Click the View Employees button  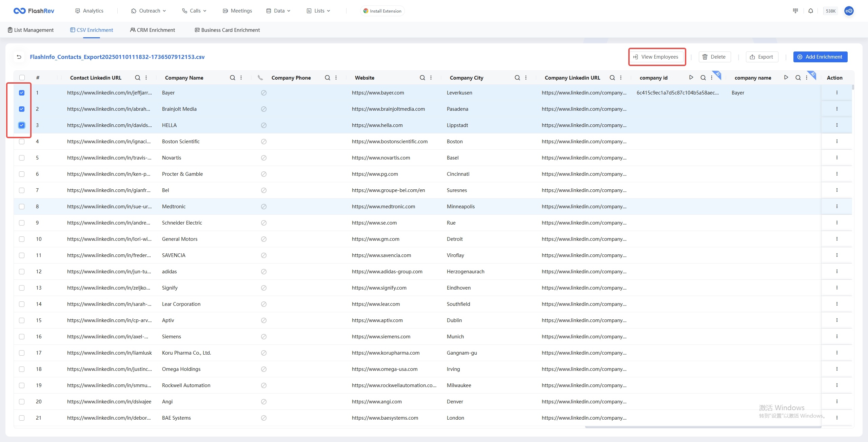(x=657, y=57)
